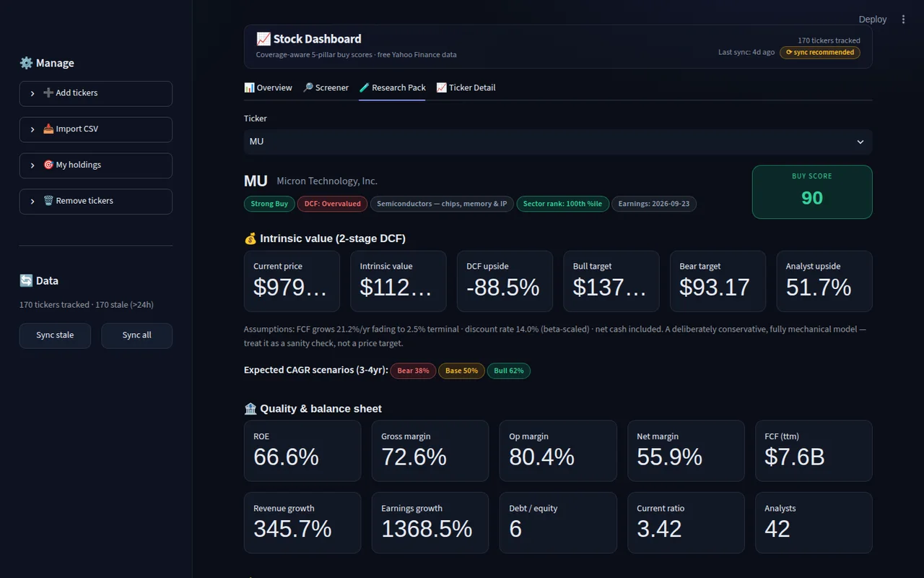This screenshot has width=924, height=578.
Task: Click the Strong Buy badge
Action: point(269,204)
